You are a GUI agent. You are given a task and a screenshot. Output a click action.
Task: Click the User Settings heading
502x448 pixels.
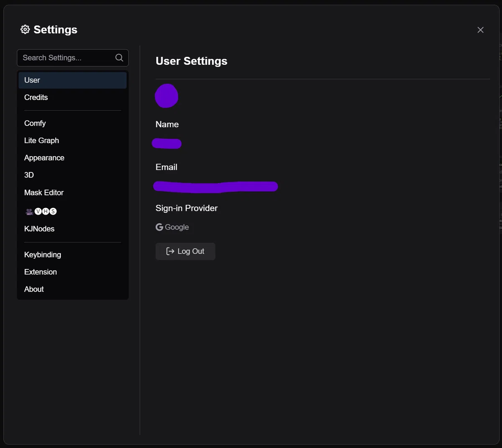(x=191, y=61)
